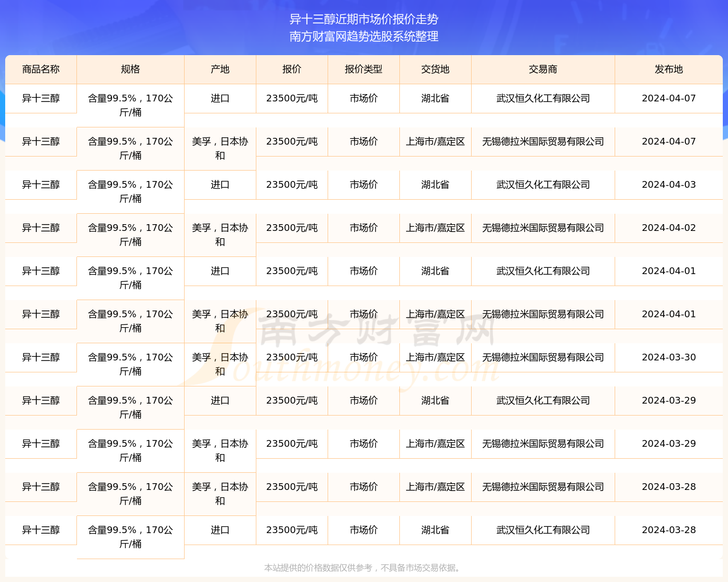Click date 2024-03-28 in the 无锡德拉米 row
Viewport: 728px width, 582px height.
tap(669, 487)
